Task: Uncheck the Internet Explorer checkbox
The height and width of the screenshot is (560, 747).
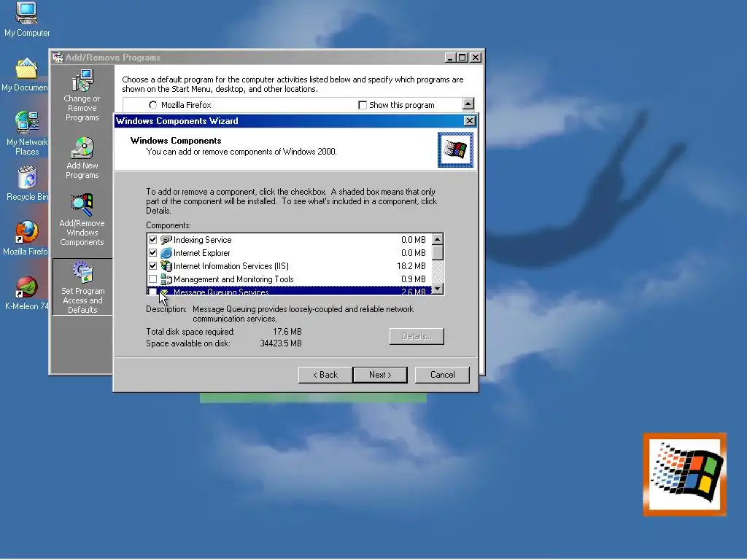Action: point(152,253)
